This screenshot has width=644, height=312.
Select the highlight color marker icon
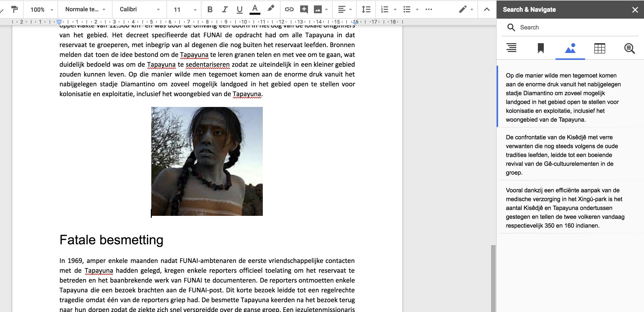(x=270, y=9)
